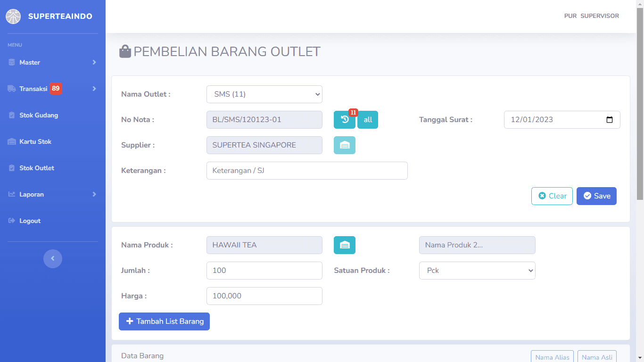
Task: Click the shopping bag icon by page title
Action: pyautogui.click(x=125, y=51)
